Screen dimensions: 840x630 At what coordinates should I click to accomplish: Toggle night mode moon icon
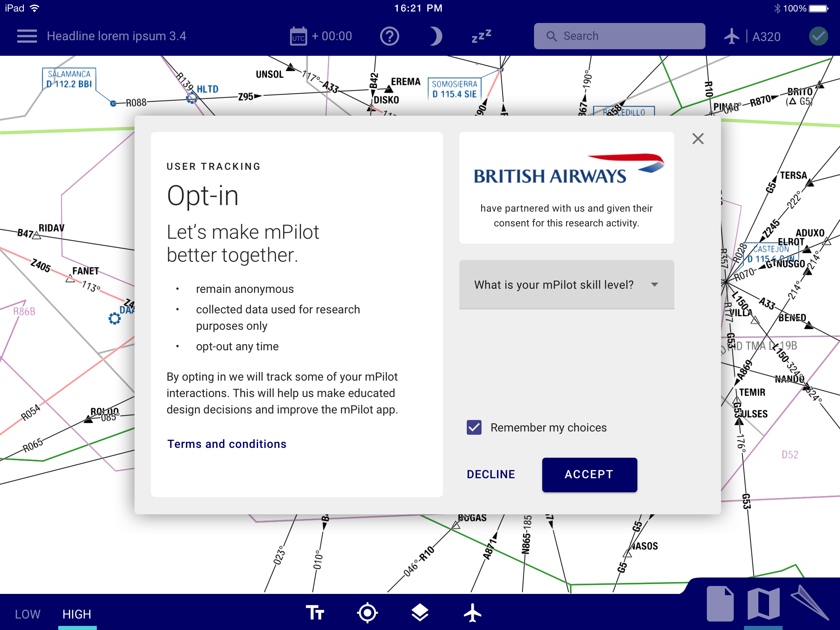pos(436,37)
